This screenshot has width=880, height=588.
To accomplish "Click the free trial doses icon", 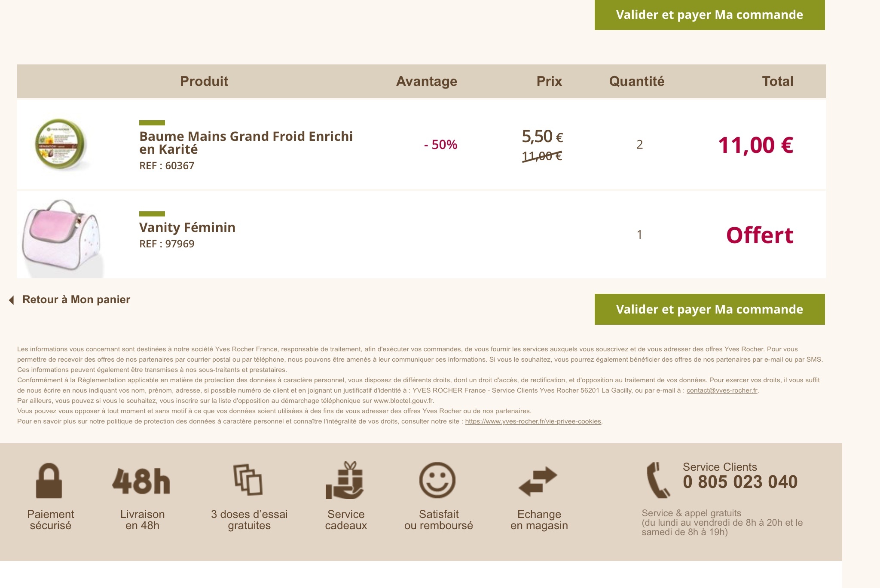I will point(248,480).
